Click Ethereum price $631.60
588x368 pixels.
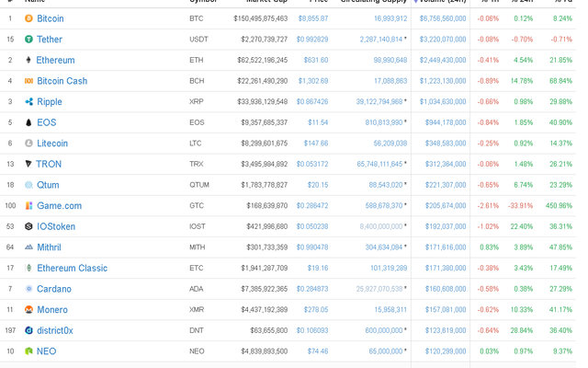[316, 60]
